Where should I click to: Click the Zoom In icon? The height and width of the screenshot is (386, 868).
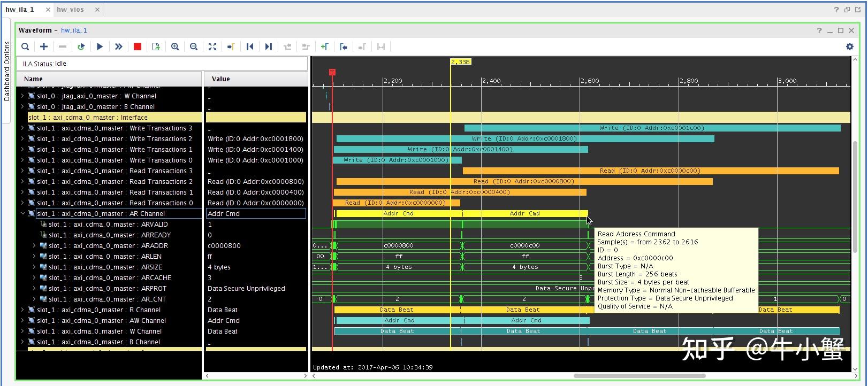pos(175,47)
